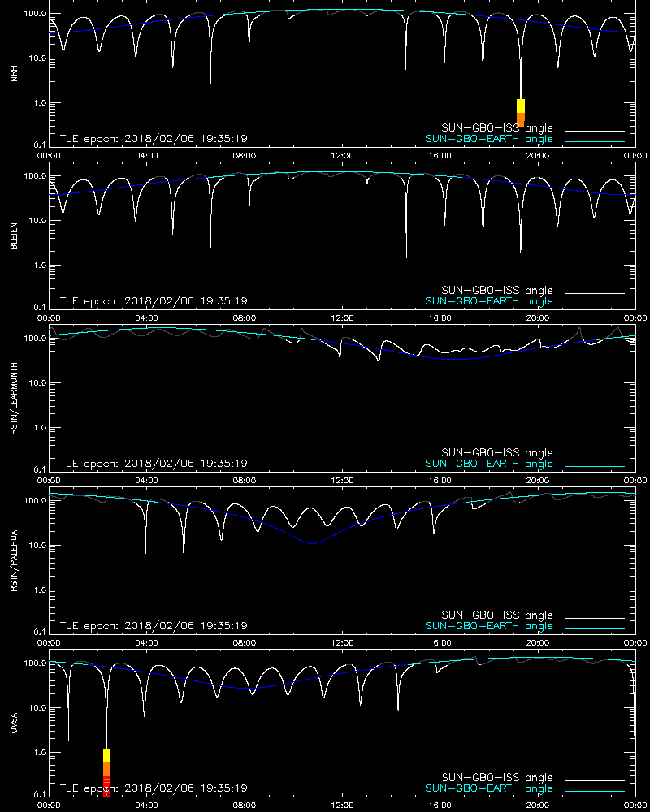The height and width of the screenshot is (812, 650).
Task: Click the 08:00 tick label under RSTN/LEARMONTH panel
Action: [244, 481]
